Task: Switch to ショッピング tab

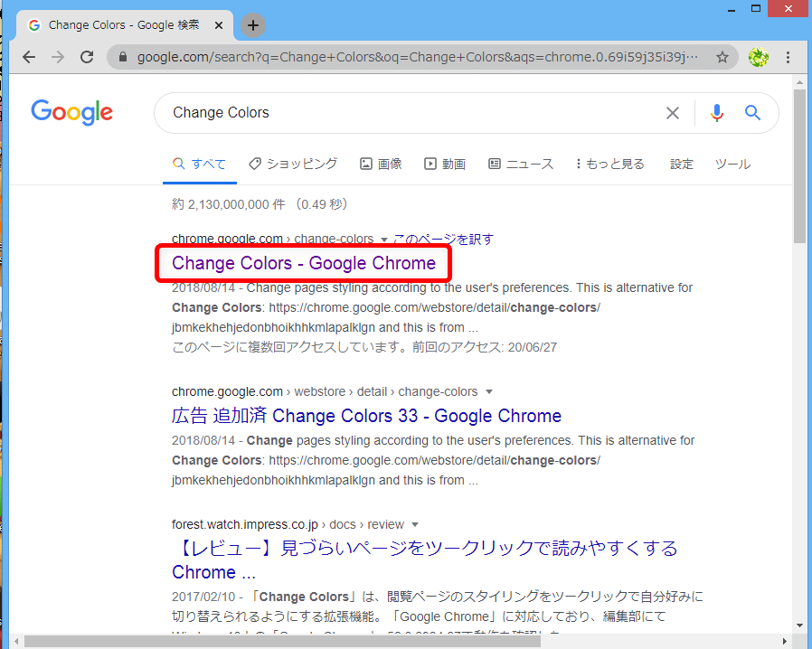Action: (293, 165)
